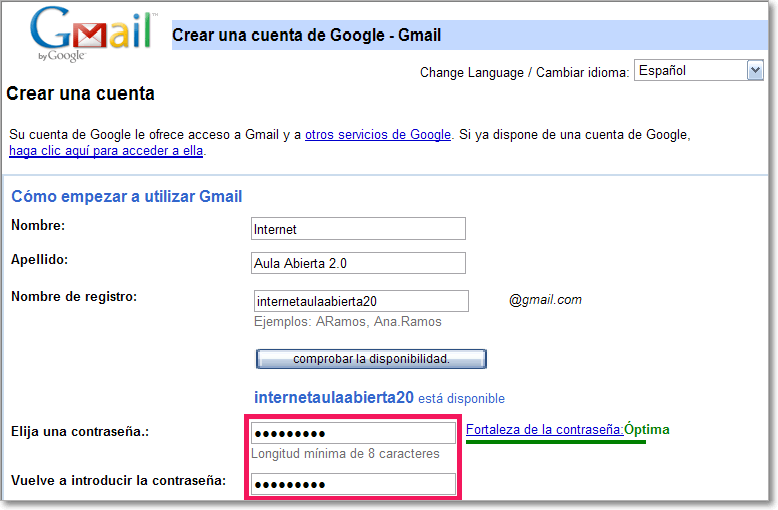
Task: Click 'Ejemplos: ARamos, Ana.Ramos' hint text
Action: (347, 321)
